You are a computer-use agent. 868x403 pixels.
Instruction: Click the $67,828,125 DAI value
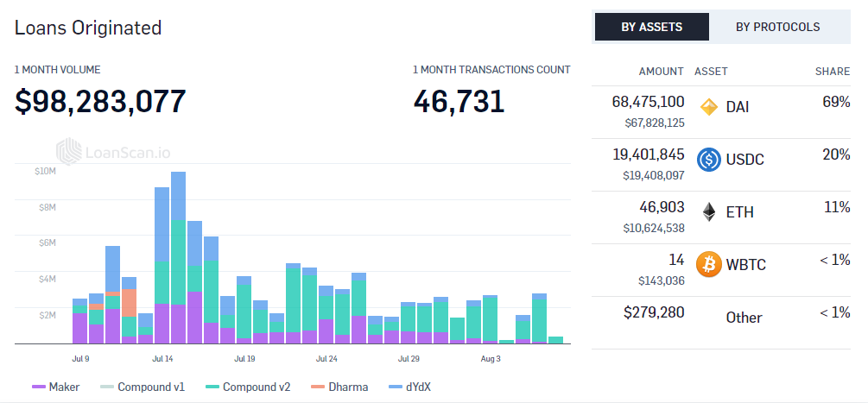(655, 123)
